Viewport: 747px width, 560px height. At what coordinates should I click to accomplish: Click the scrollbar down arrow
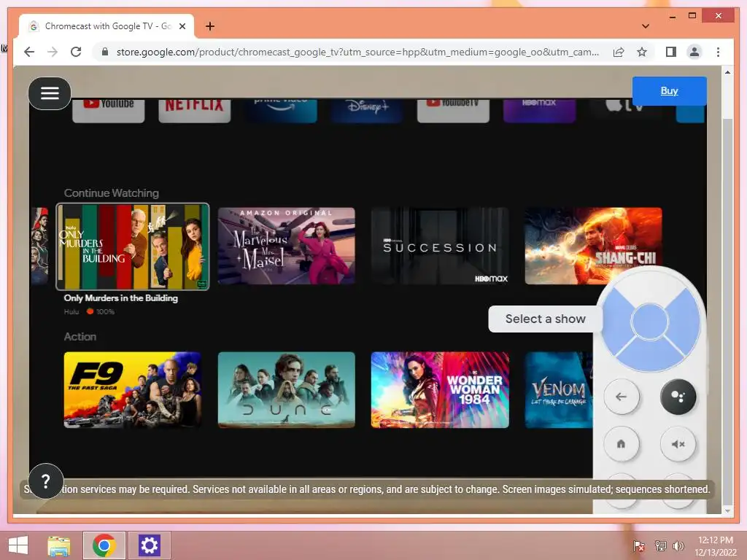click(727, 510)
